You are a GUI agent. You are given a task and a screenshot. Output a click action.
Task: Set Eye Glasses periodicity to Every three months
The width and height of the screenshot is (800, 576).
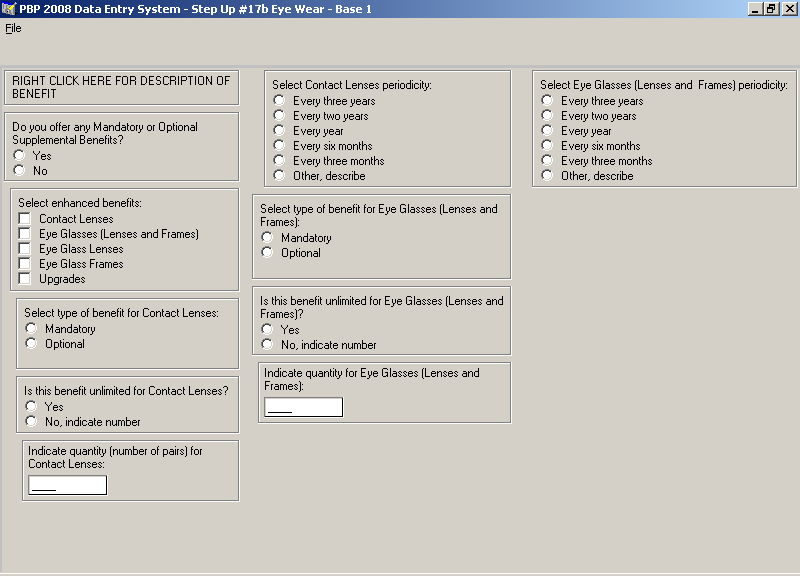547,160
